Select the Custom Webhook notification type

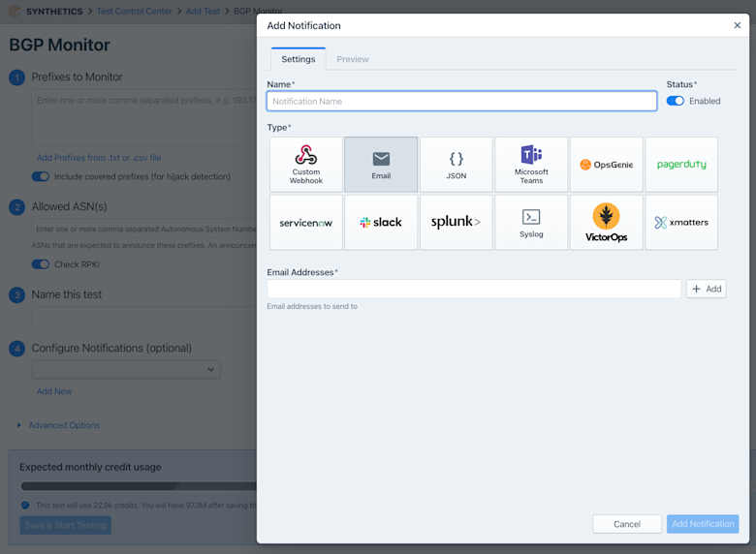[306, 165]
